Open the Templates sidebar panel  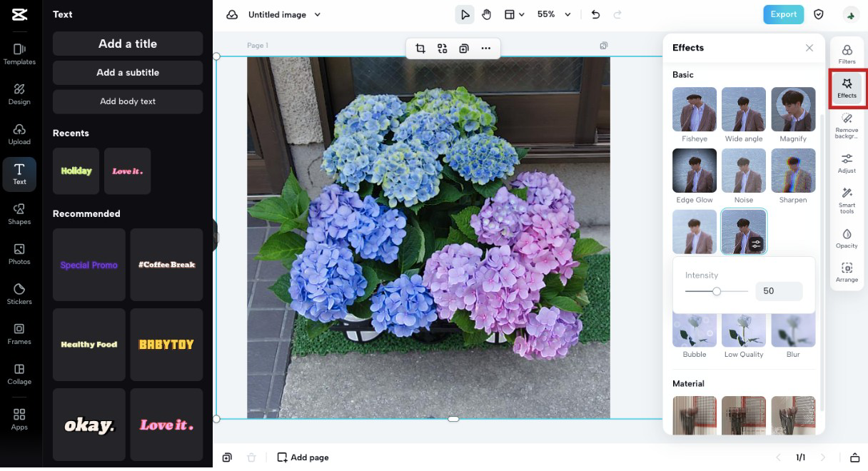19,54
